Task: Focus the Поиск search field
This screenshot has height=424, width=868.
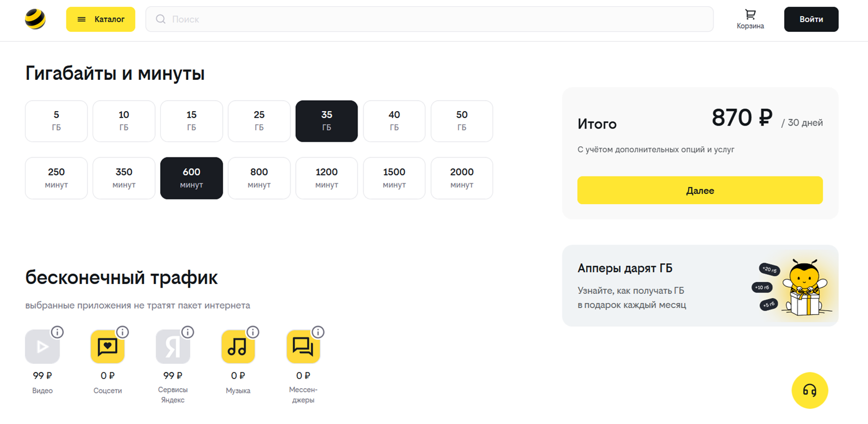Action: click(x=429, y=19)
